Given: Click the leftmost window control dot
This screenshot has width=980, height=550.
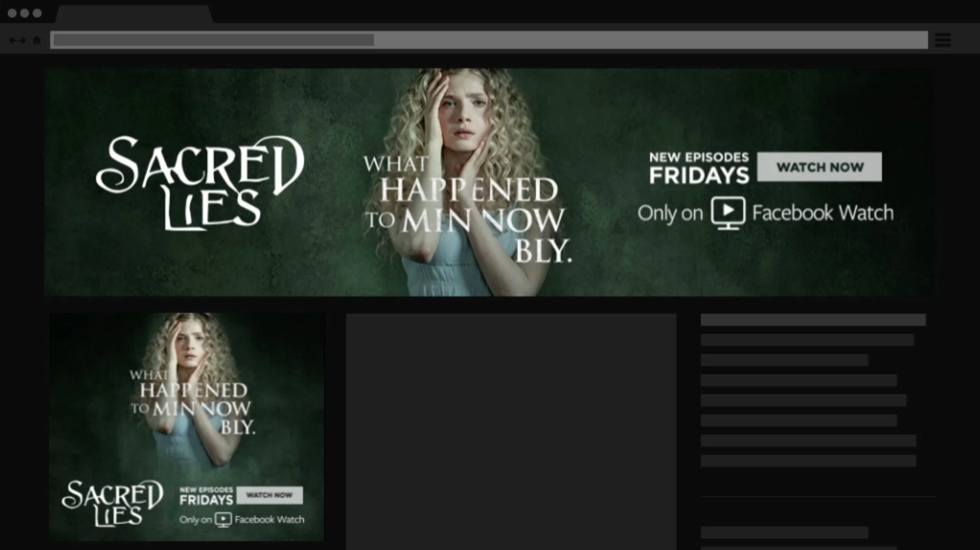Looking at the screenshot, I should 12,13.
